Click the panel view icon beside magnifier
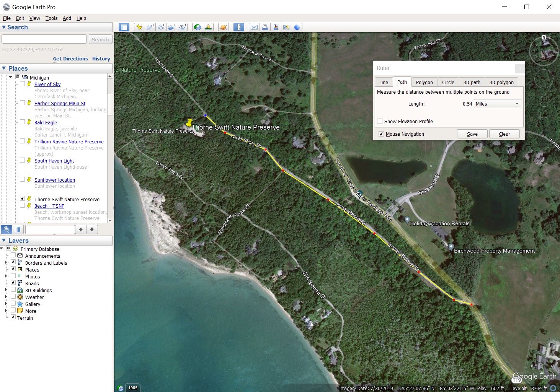The width and height of the screenshot is (560, 392). [x=18, y=229]
